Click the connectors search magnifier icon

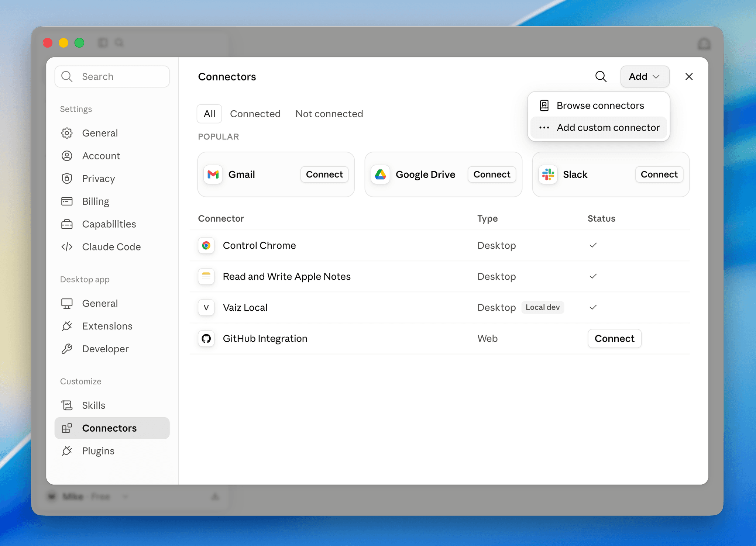point(601,76)
